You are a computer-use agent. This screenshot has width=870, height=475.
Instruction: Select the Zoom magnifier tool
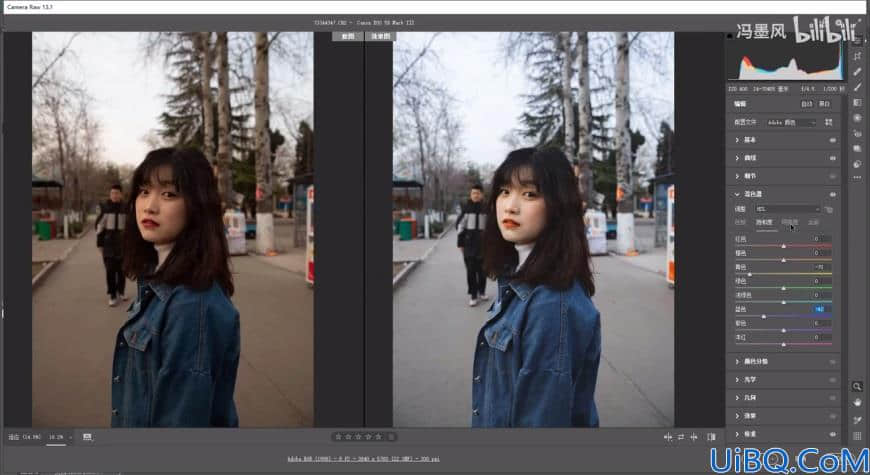(x=857, y=387)
